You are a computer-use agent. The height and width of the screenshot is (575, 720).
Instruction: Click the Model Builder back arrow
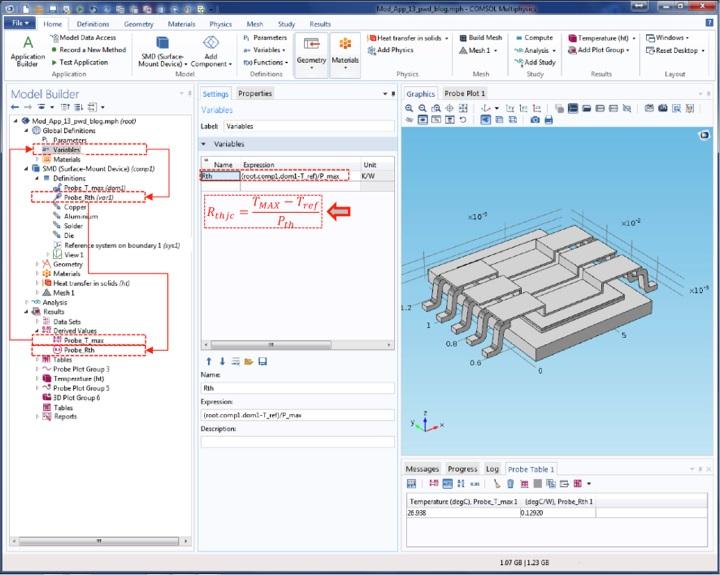click(15, 107)
